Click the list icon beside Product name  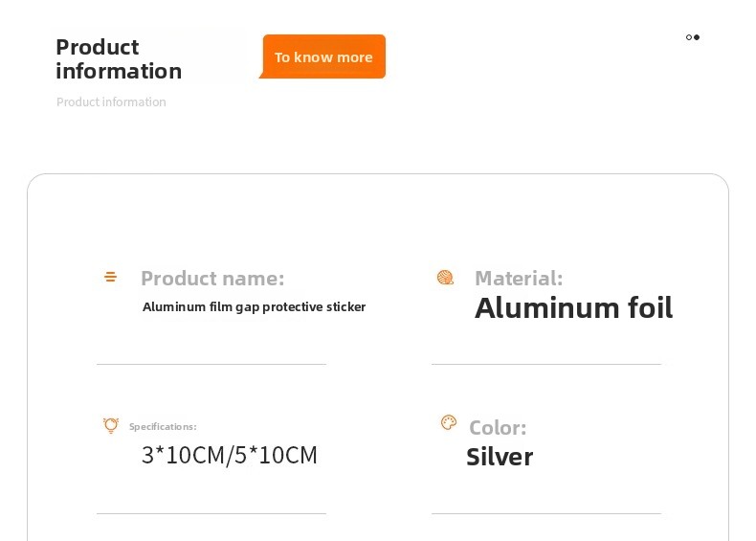(110, 277)
